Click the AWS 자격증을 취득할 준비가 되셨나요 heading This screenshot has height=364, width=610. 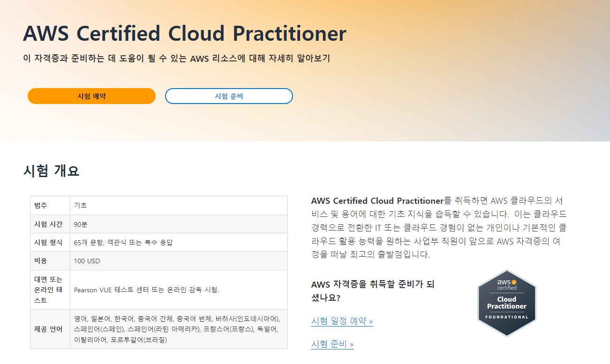373,291
